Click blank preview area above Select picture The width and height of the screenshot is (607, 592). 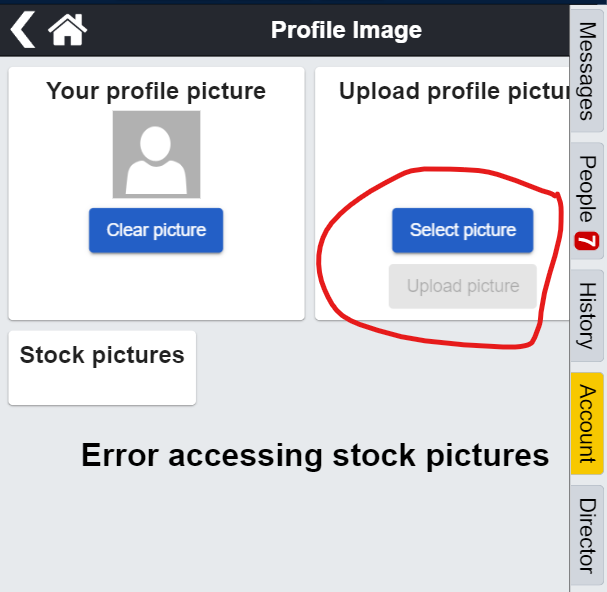click(450, 150)
